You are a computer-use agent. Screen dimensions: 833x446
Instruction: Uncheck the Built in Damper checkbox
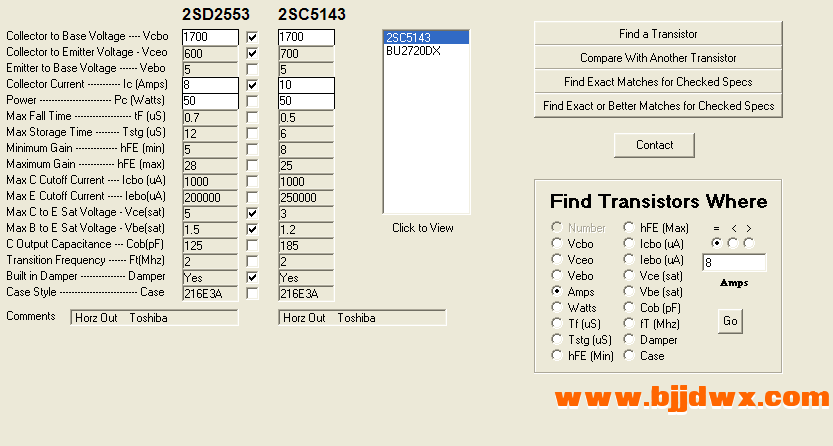coord(252,277)
